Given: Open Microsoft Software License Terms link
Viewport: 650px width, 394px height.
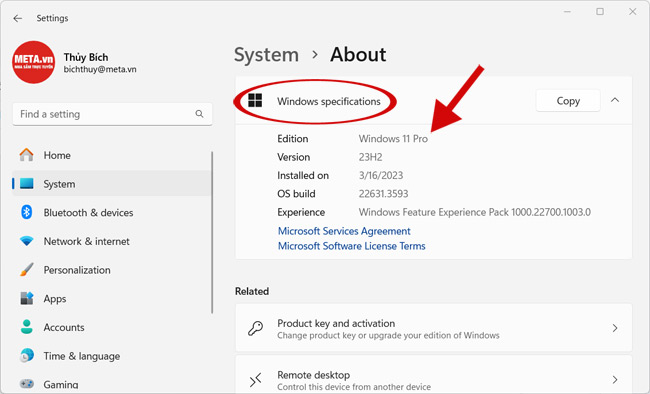Looking at the screenshot, I should click(x=352, y=246).
